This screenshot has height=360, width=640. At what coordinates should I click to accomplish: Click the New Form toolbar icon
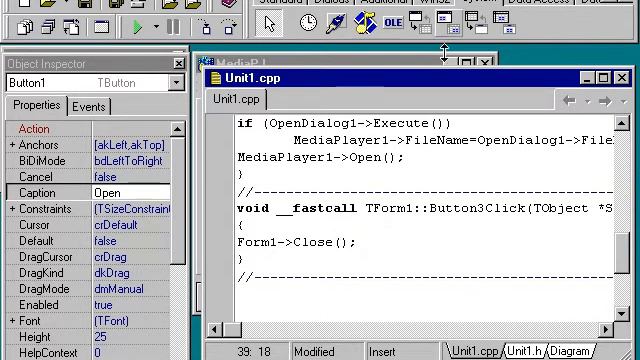[x=101, y=27]
